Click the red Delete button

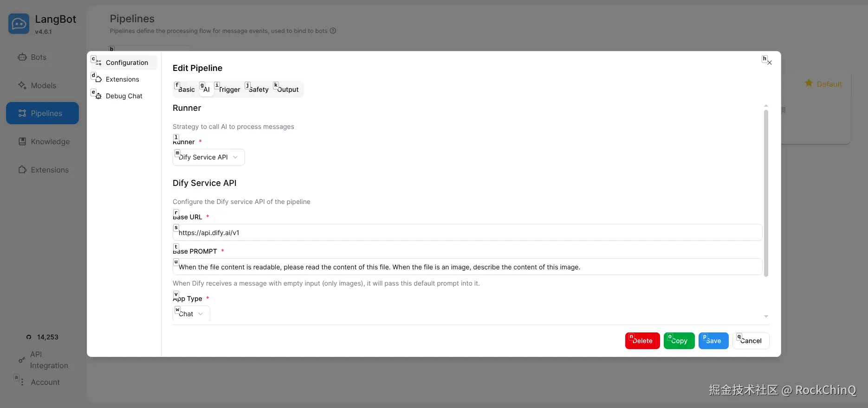(642, 341)
